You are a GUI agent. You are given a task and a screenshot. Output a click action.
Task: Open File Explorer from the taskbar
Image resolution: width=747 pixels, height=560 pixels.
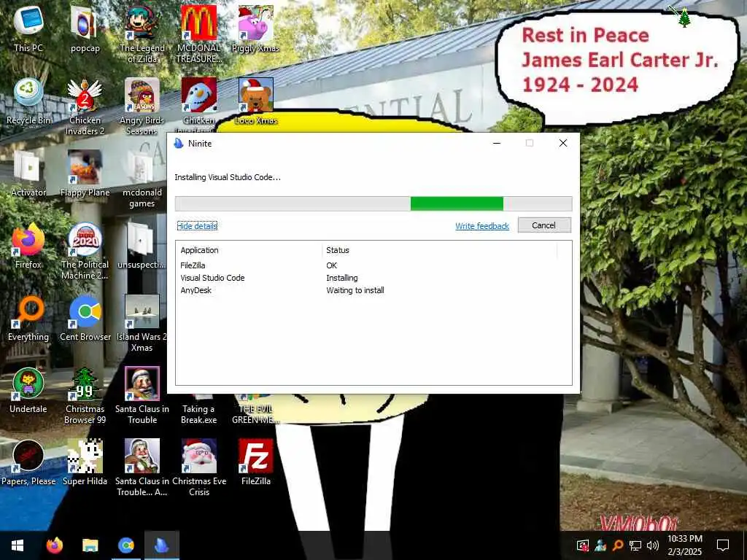(x=90, y=545)
